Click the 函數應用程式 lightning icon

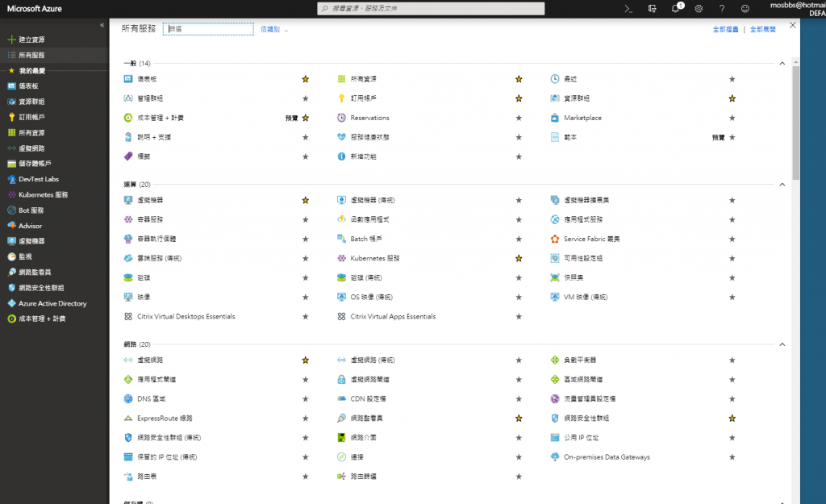[x=341, y=219]
